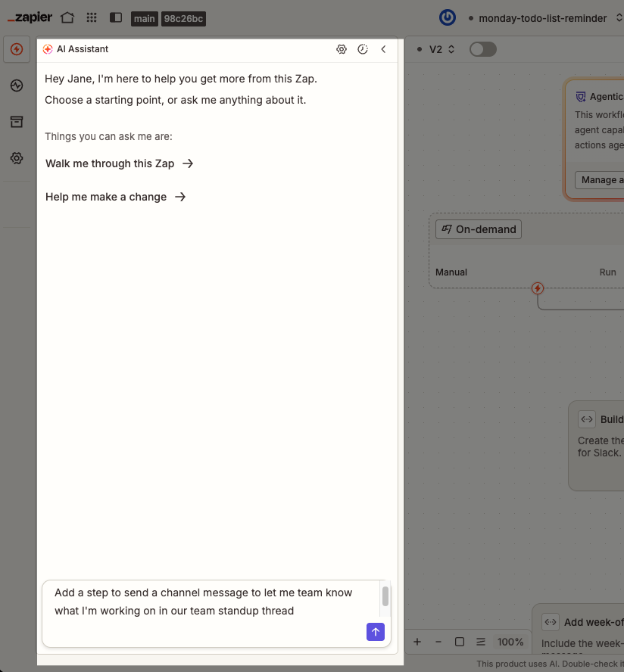624x672 pixels.
Task: Click the On-demand trigger label
Action: click(479, 229)
